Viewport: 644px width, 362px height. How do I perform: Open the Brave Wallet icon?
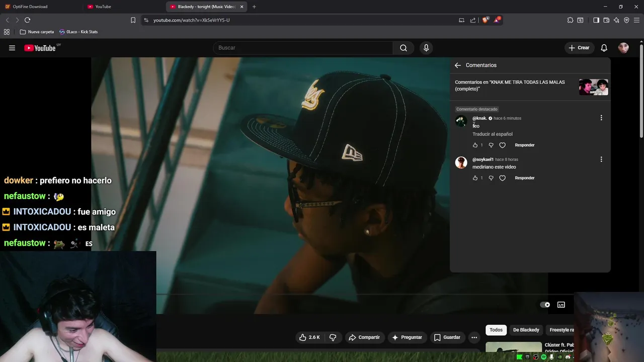pos(606,20)
